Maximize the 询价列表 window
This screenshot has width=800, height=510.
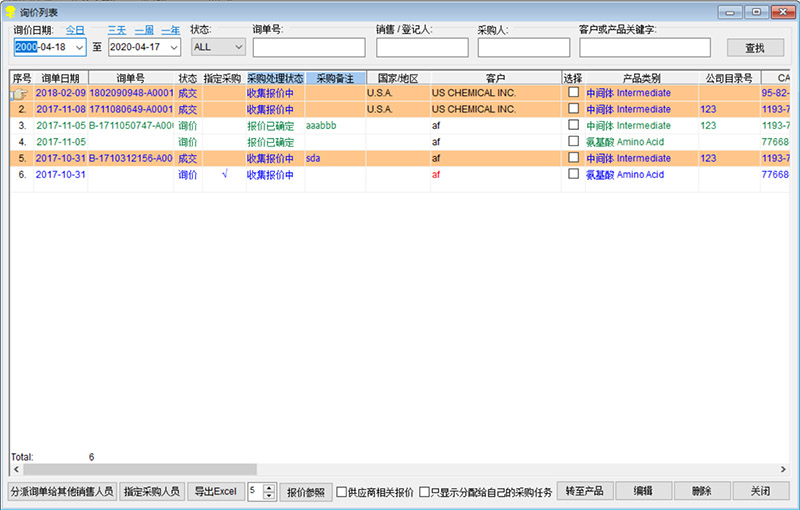(x=757, y=11)
